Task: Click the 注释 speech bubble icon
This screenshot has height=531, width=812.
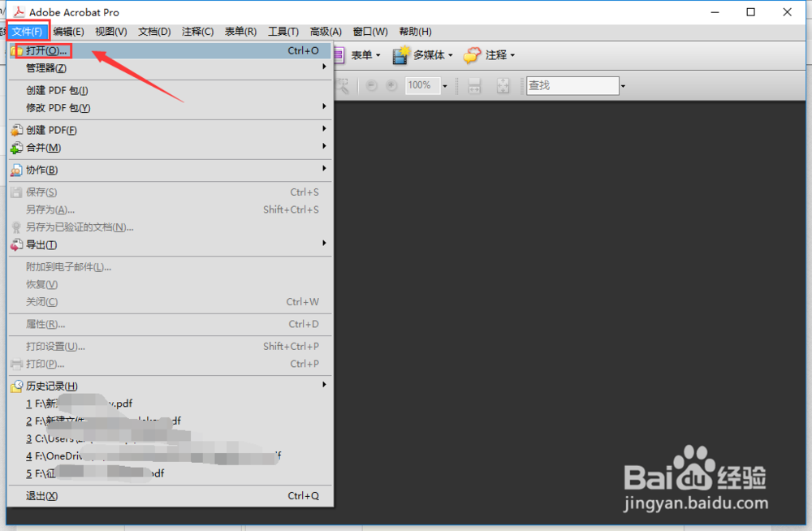Action: click(x=472, y=55)
